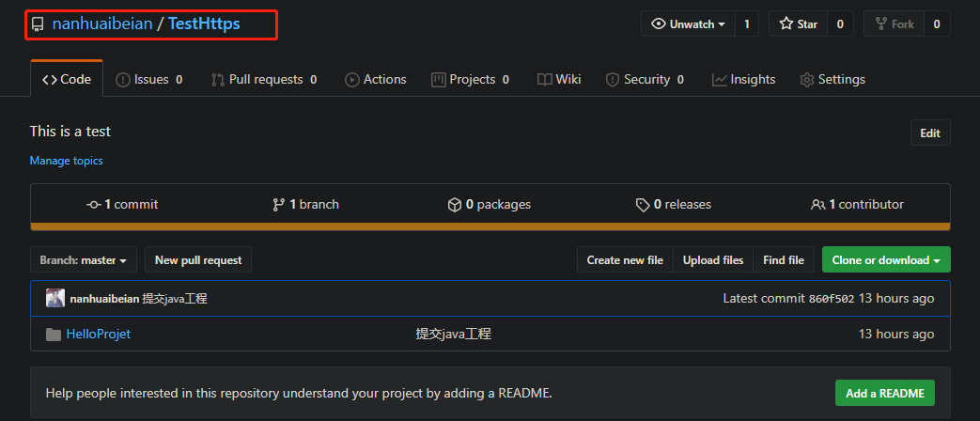The image size is (980, 421).
Task: Click the fork count next to Fork
Action: (937, 24)
